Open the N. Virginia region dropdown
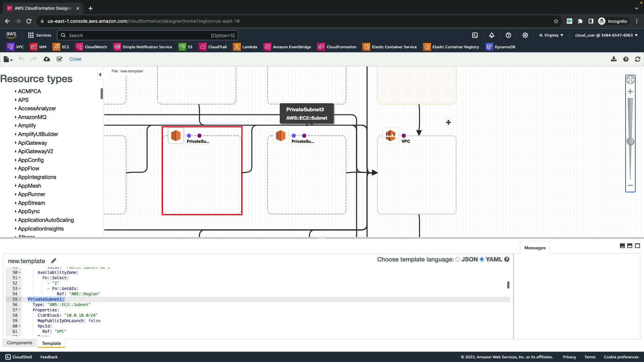The height and width of the screenshot is (362, 644). click(x=551, y=35)
